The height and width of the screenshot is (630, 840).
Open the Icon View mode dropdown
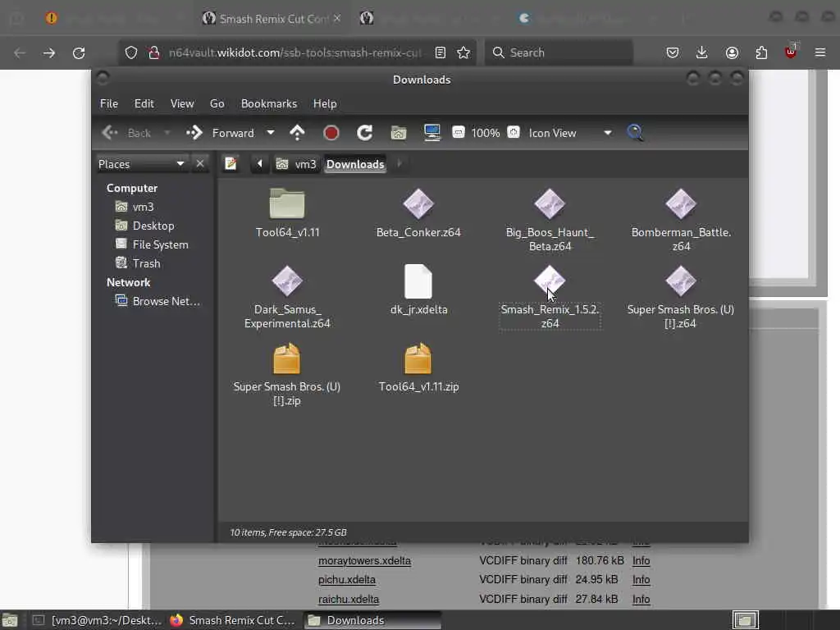tap(569, 133)
